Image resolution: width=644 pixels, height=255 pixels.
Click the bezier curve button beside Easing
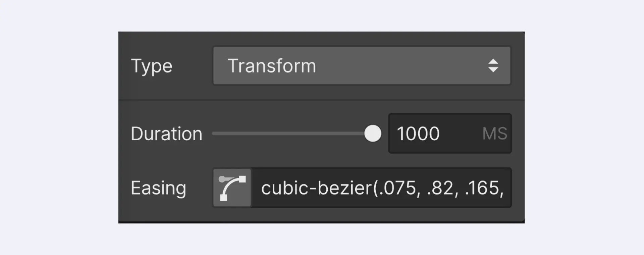(x=232, y=188)
